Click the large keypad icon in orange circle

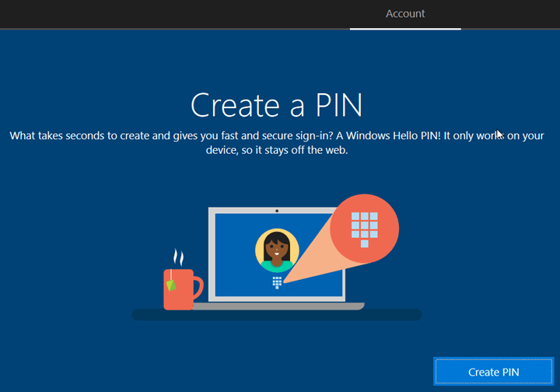pos(364,229)
